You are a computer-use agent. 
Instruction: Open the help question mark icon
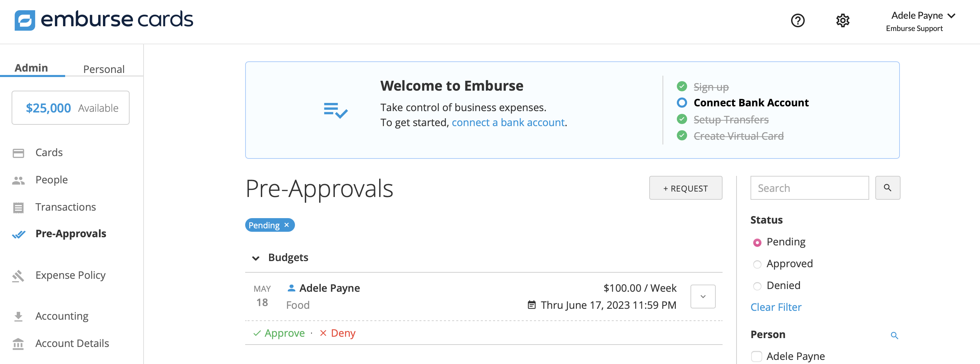[797, 20]
